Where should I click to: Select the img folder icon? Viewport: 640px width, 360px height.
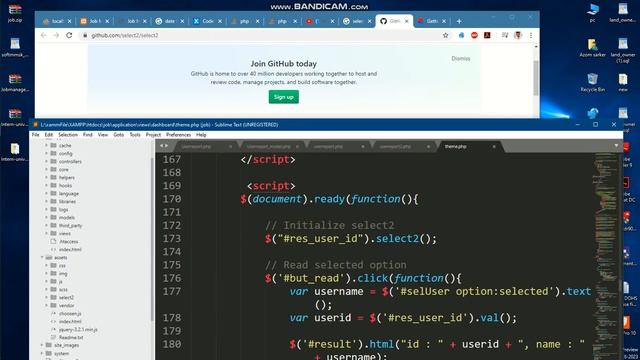53,273
